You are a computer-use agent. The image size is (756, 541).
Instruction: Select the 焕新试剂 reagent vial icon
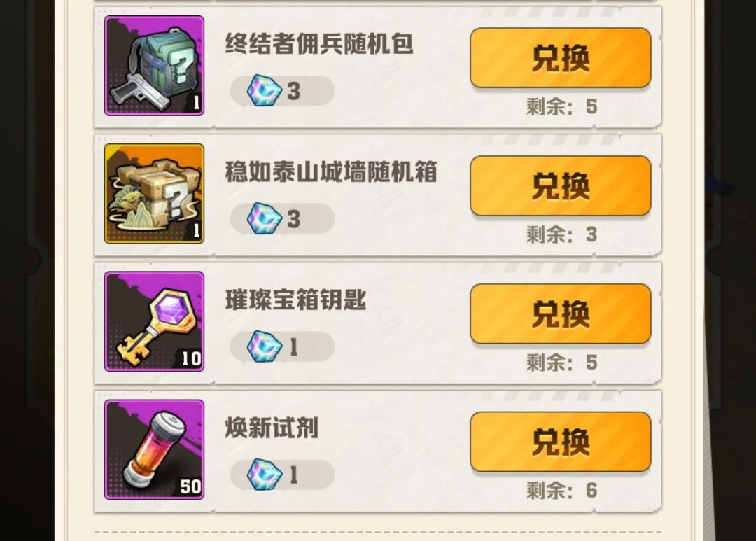coord(154,449)
